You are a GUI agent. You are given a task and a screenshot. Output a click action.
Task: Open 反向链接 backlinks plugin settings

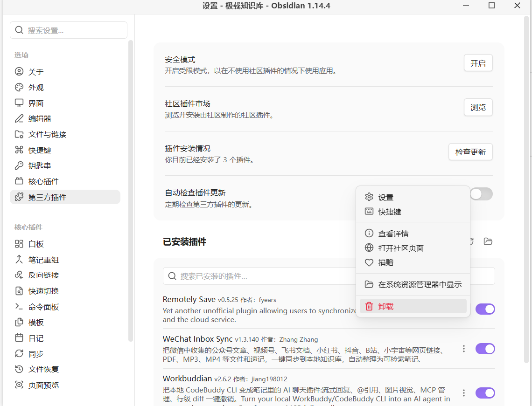65,275
